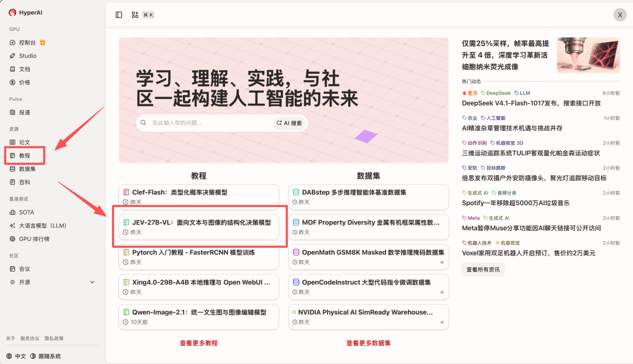This screenshot has height=364, width=633.
Task: Click the Clef-Flash tutorial card icon
Action: click(127, 192)
